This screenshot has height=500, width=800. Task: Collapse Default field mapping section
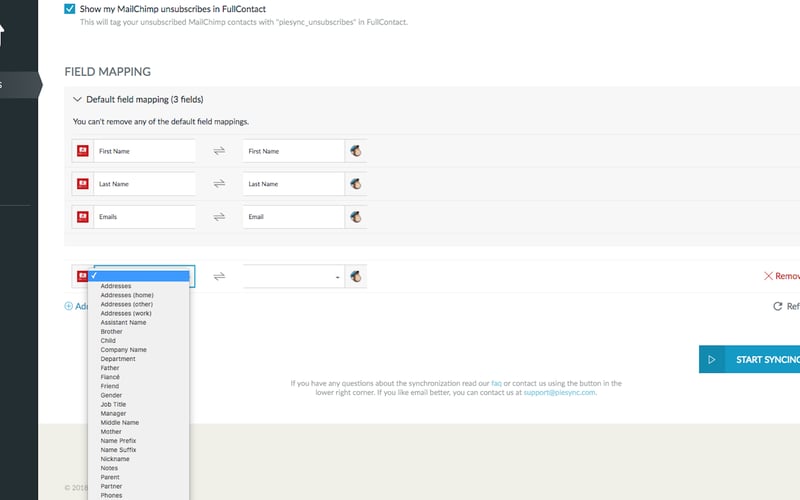(x=77, y=99)
